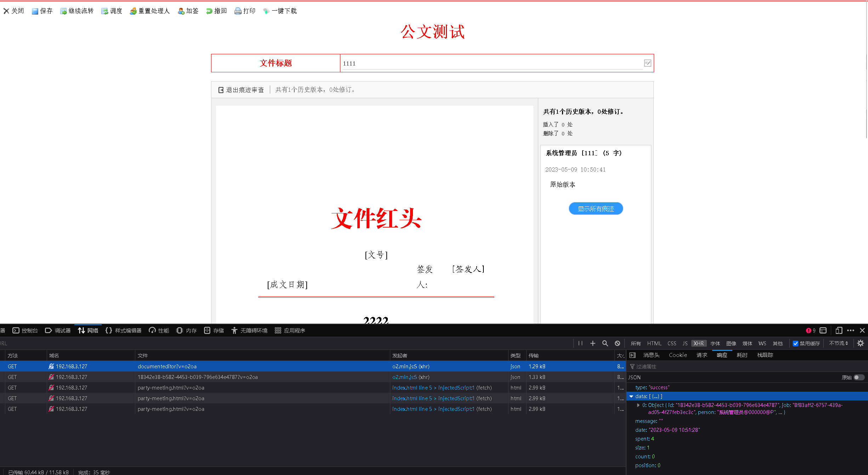Click edit icon in 文件标题 field

647,63
